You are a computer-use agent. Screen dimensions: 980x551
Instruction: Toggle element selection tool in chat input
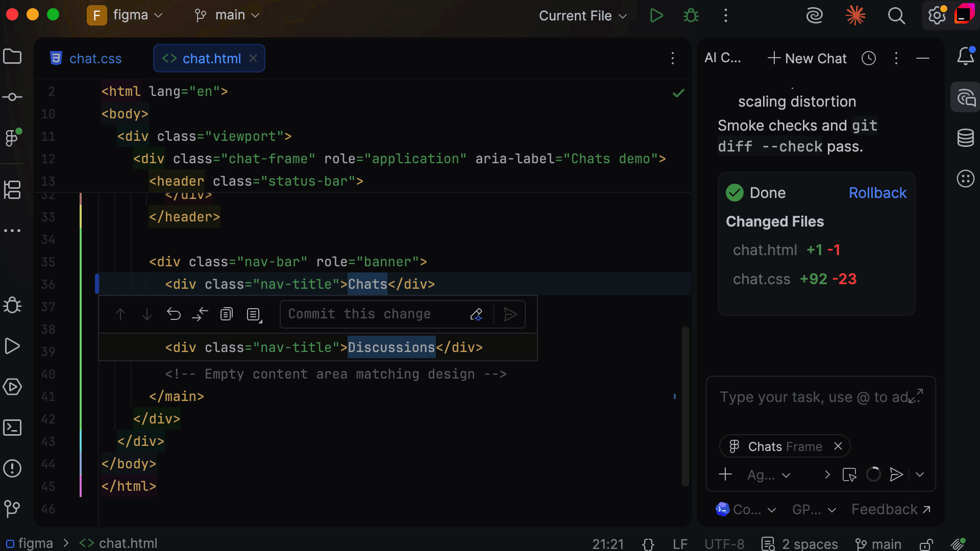(850, 474)
